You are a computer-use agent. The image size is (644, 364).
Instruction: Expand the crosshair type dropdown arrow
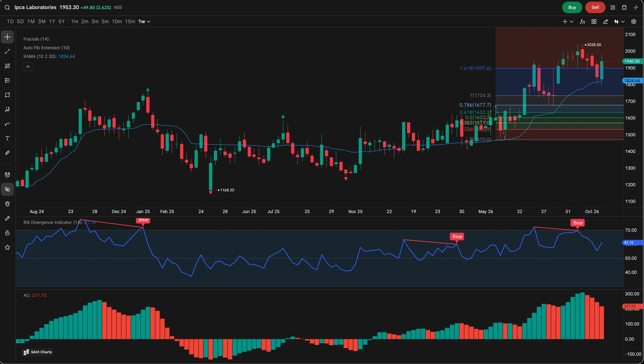tap(572, 22)
